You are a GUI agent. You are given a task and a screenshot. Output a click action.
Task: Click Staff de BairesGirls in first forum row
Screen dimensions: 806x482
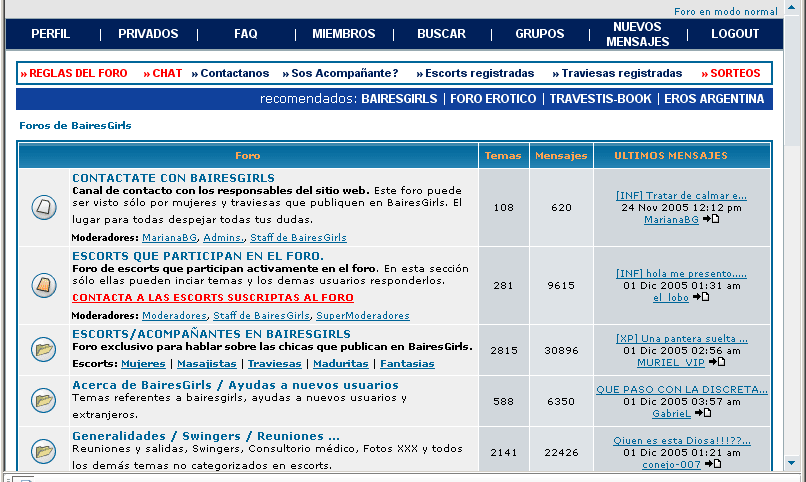click(x=298, y=237)
